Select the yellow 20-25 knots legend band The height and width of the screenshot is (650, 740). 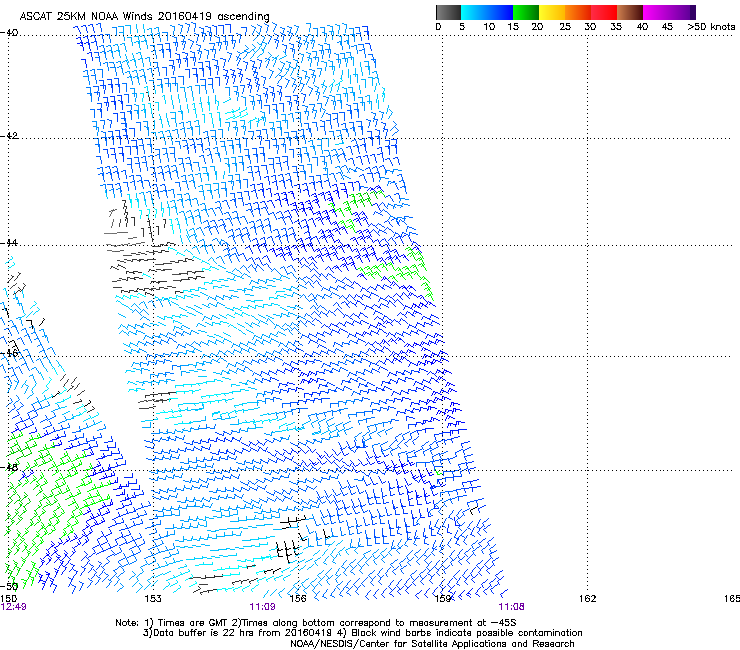(x=552, y=12)
